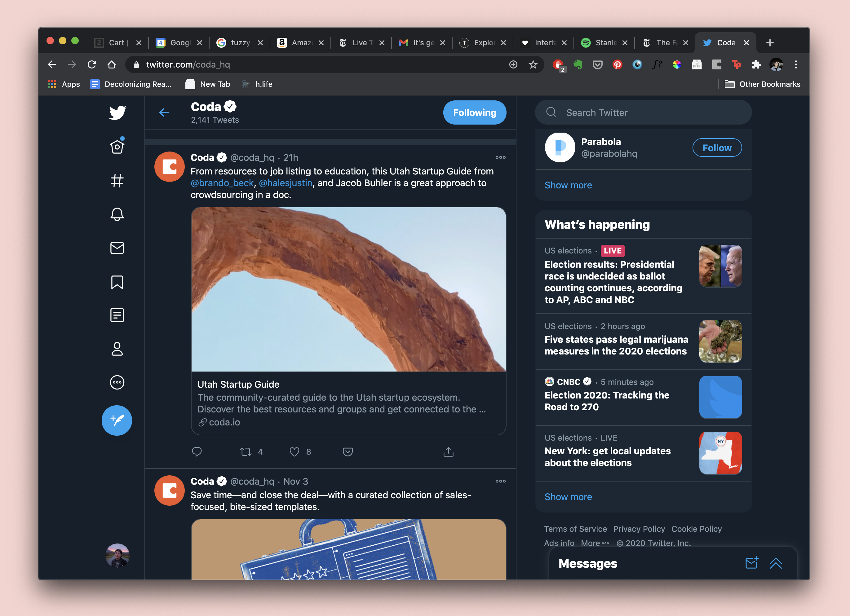Switch to the Gmail browser tab
Viewport: 850px width, 616px height.
419,43
